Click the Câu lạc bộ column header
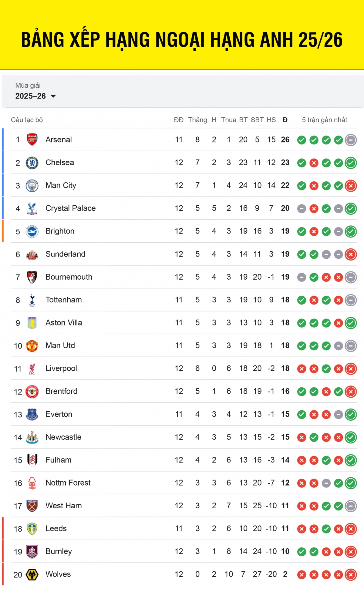This screenshot has width=364, height=589. point(27,120)
